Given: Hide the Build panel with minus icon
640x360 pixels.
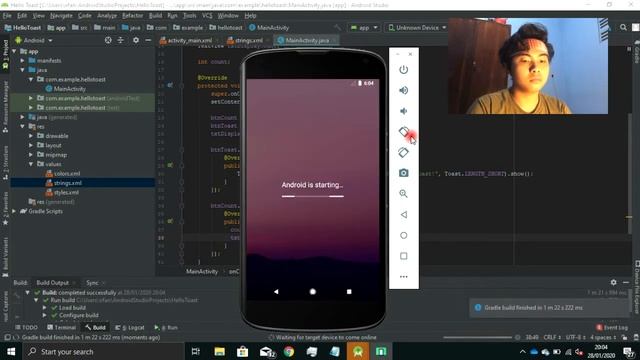Looking at the screenshot, I should (626, 282).
